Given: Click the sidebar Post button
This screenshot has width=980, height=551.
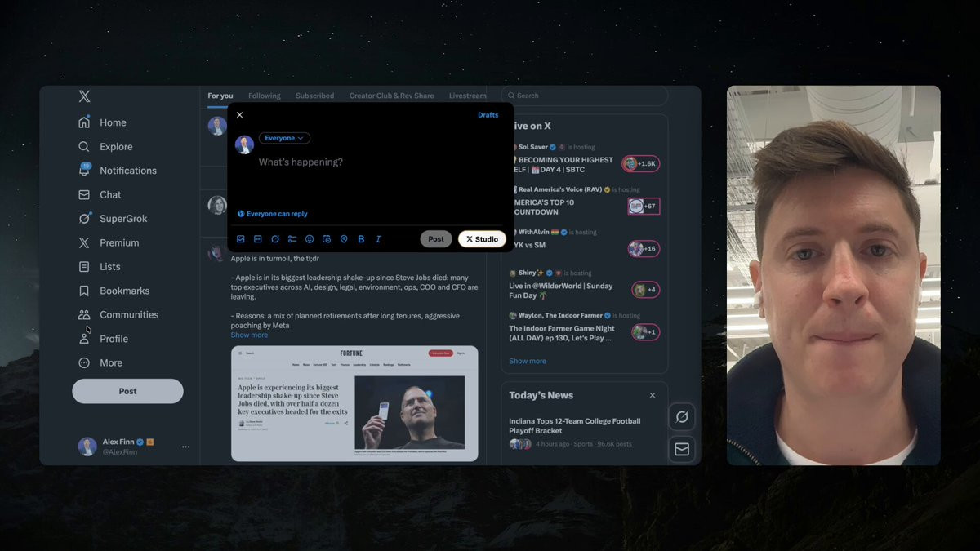Looking at the screenshot, I should point(127,391).
